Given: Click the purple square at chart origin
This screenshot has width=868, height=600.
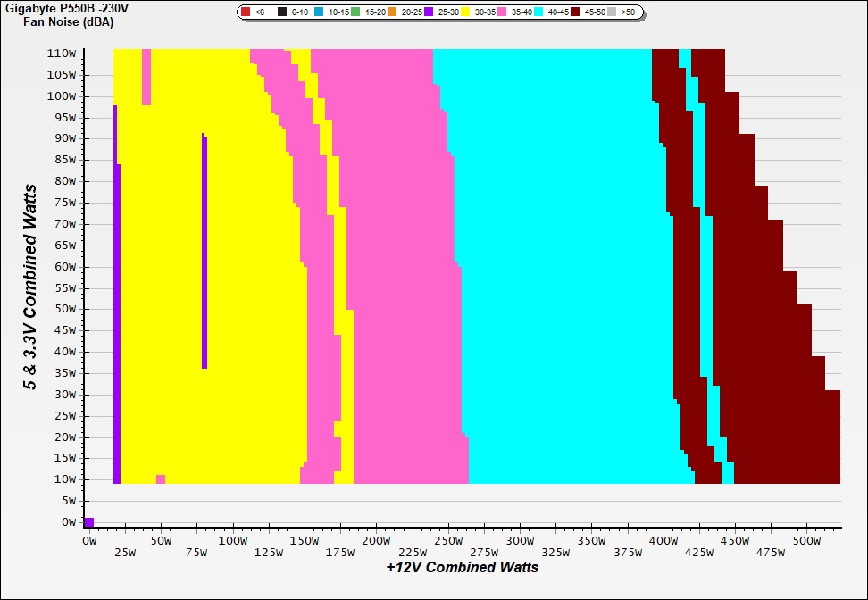Looking at the screenshot, I should [88, 522].
